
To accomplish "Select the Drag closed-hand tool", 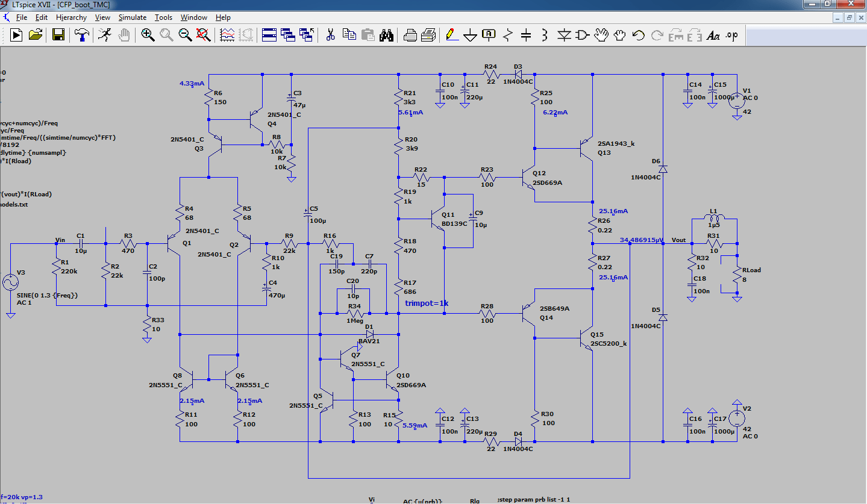I will [619, 35].
